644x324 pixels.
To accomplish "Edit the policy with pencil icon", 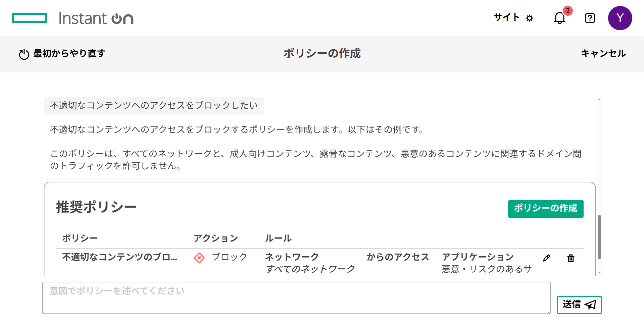I will [546, 258].
